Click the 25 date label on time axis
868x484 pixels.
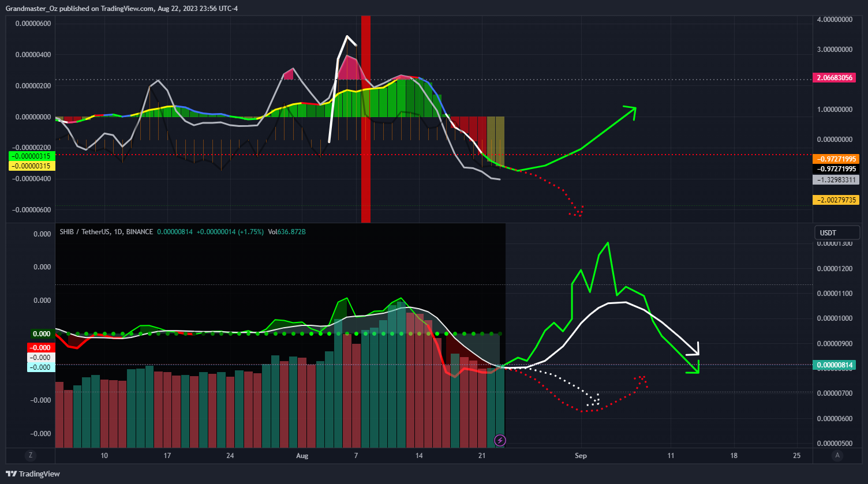tap(796, 456)
